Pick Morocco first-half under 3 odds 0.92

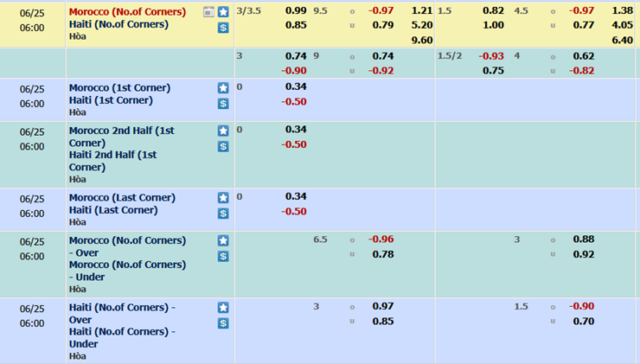[x=584, y=254]
